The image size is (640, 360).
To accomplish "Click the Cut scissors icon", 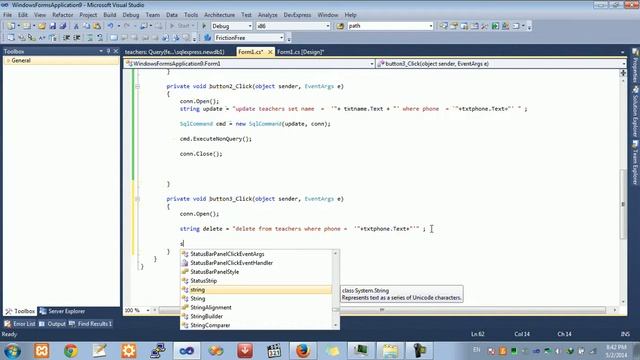I will click(76, 26).
